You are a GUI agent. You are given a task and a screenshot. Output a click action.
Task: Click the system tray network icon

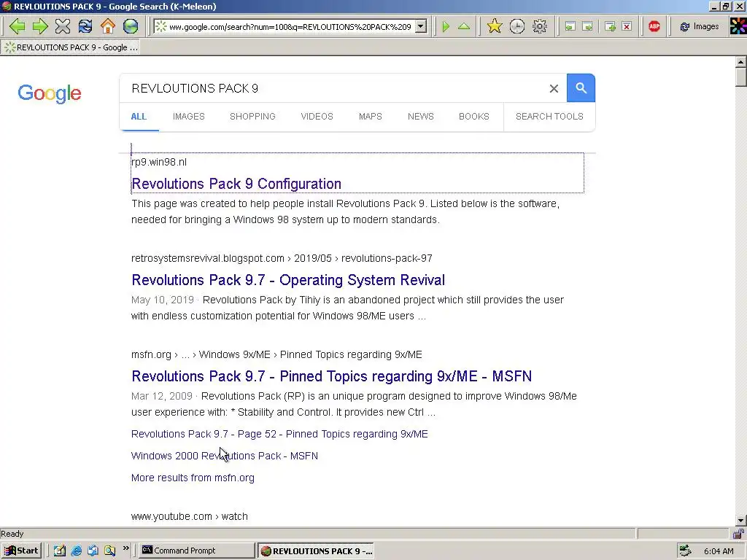(685, 551)
